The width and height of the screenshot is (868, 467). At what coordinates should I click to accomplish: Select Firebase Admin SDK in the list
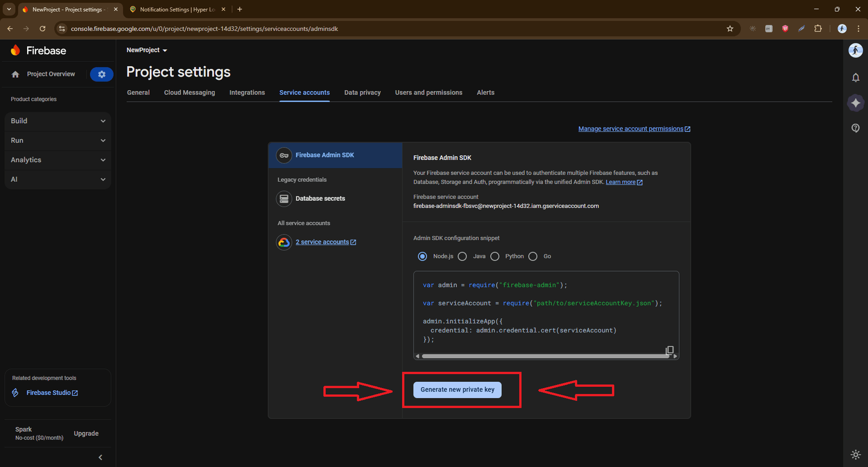coord(335,155)
